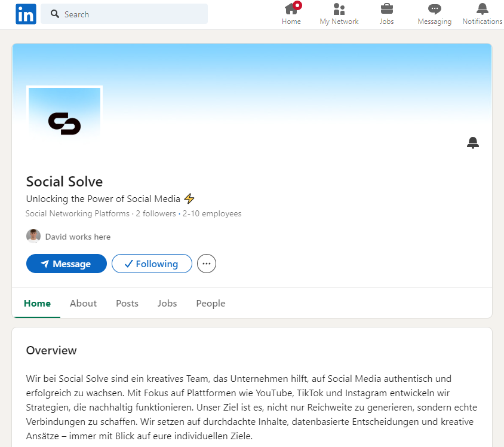Switch to the company Jobs tab
The image size is (504, 447).
167,303
